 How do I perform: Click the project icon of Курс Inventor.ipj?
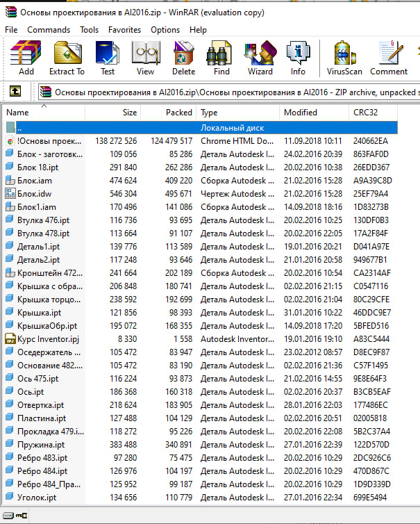point(10,339)
